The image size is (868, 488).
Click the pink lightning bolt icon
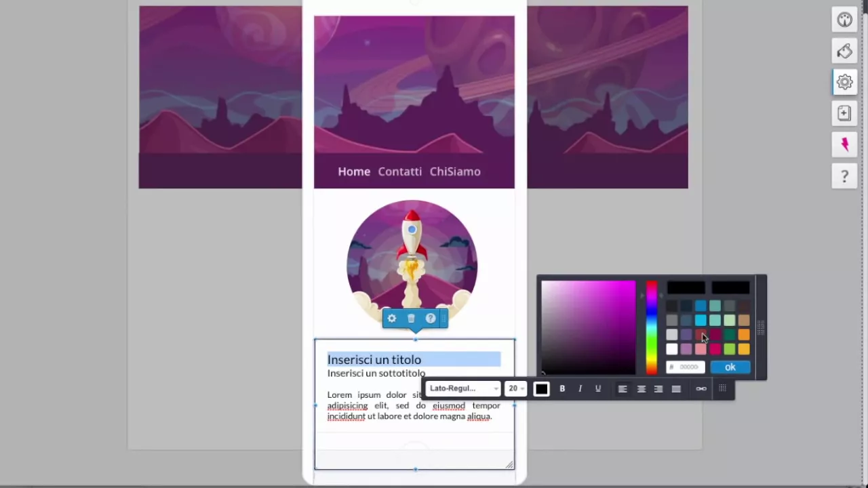pos(844,144)
